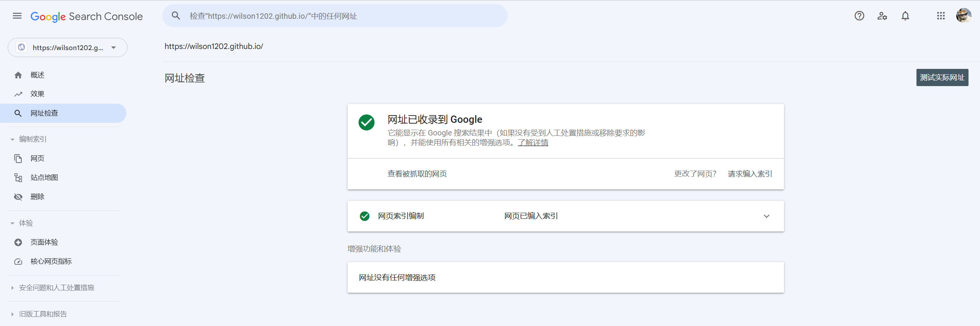The height and width of the screenshot is (326, 980).
Task: Open the Google apps grid
Action: coord(941,16)
